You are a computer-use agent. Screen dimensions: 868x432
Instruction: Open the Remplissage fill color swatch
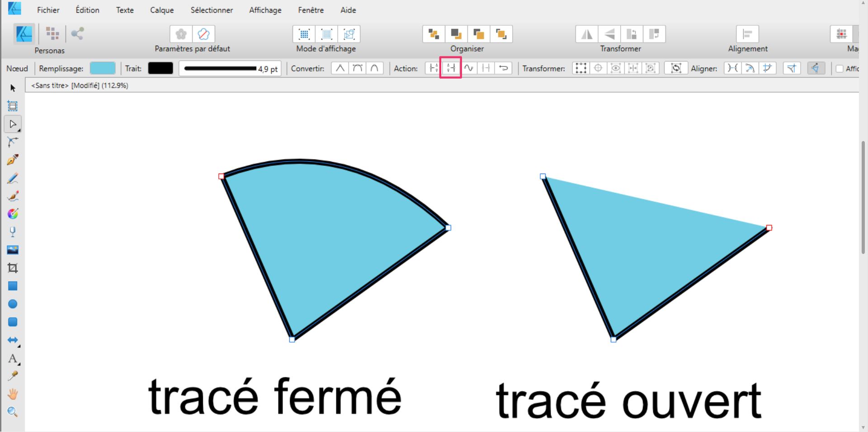[103, 68]
